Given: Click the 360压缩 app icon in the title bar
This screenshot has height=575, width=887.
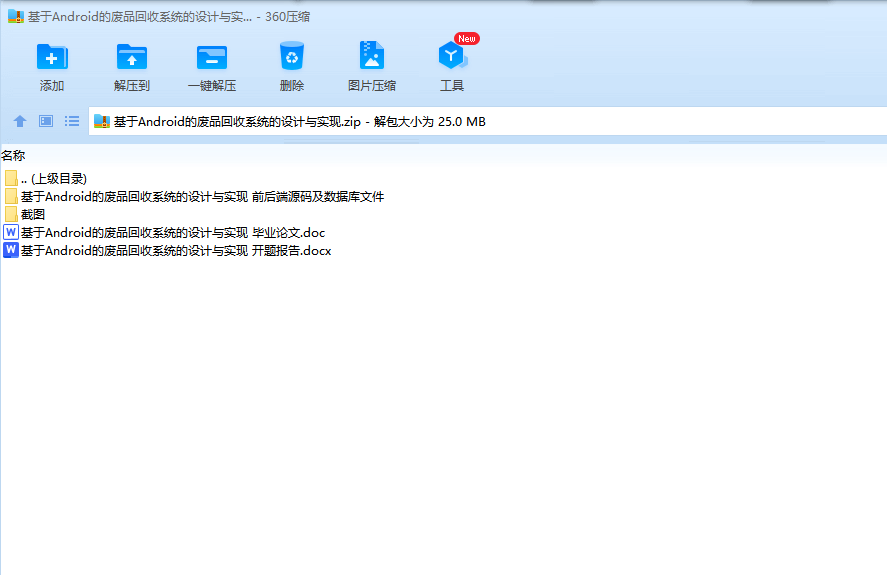Looking at the screenshot, I should click(16, 16).
